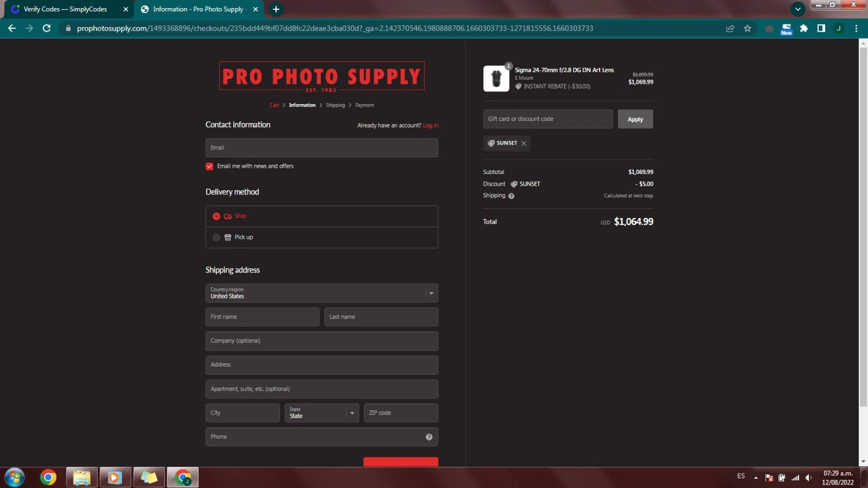Share this page via share icon
The width and height of the screenshot is (868, 488).
coord(730,28)
